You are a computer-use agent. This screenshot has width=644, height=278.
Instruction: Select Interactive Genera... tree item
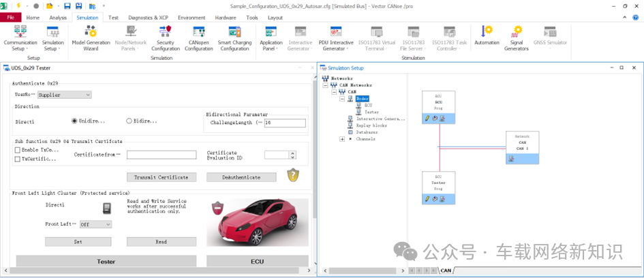point(381,119)
